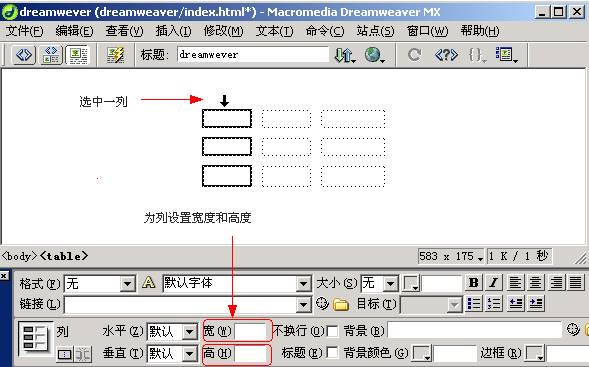This screenshot has width=589, height=367.
Task: Enable the 标题 header checkbox
Action: [332, 353]
